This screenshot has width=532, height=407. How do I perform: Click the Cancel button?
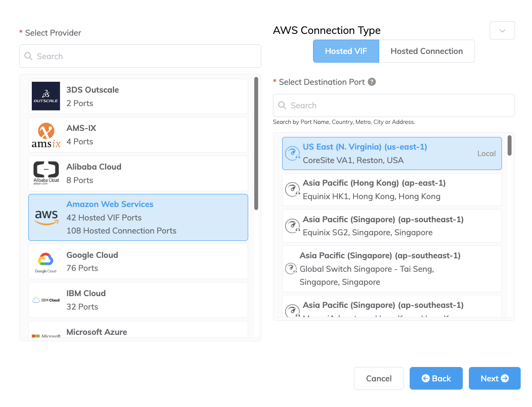[x=379, y=378]
